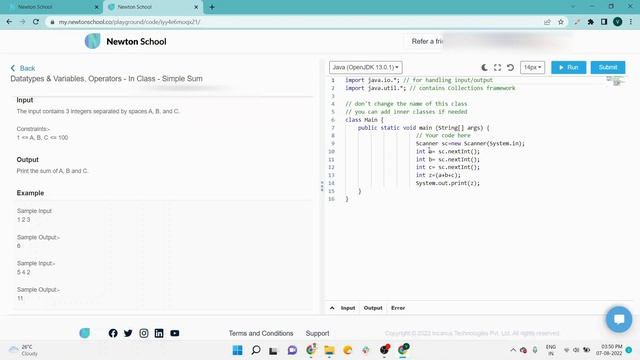The width and height of the screenshot is (640, 360).
Task: Click the 'class Main {' code line
Action: coord(364,120)
